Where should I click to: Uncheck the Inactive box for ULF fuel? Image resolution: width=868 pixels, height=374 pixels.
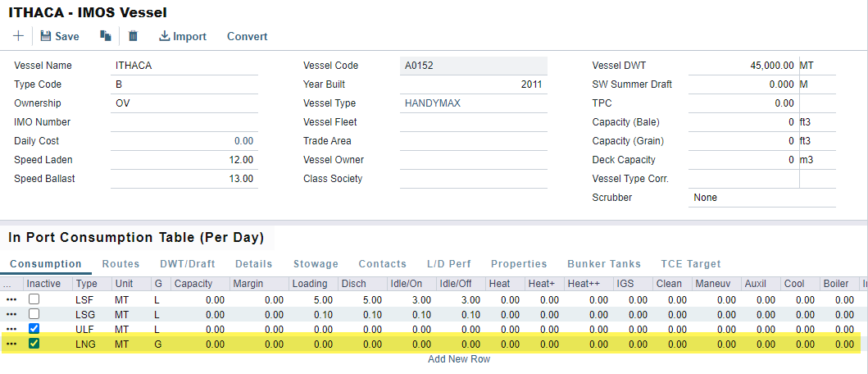pos(34,330)
